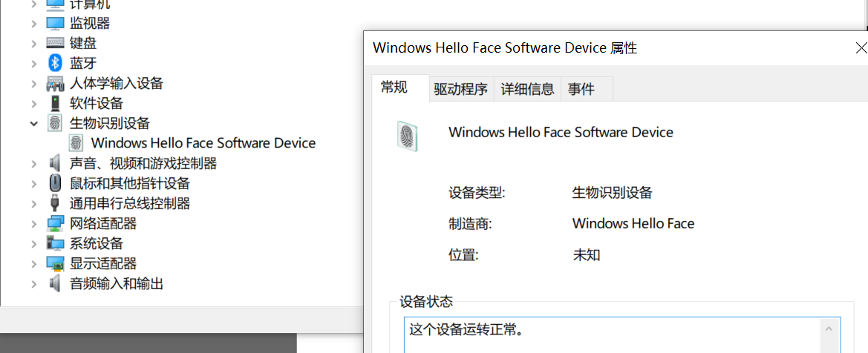
Task: Click the device name heading in dialog
Action: (561, 132)
